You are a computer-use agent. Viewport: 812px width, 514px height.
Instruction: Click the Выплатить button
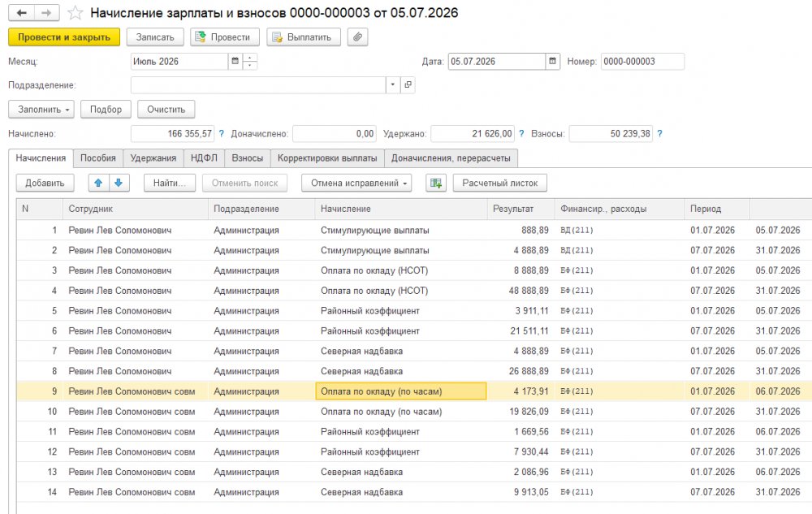pos(304,37)
